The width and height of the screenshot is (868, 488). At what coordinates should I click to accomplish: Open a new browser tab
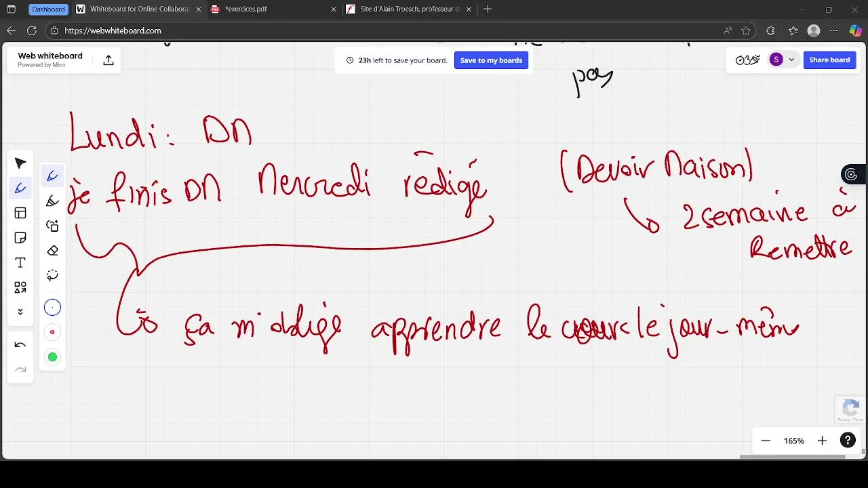(x=488, y=9)
